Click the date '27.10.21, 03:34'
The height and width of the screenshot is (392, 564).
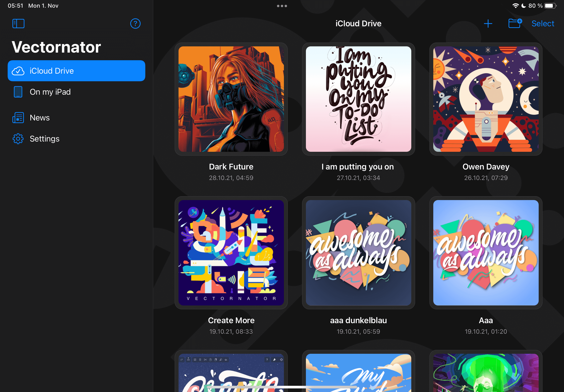[358, 178]
